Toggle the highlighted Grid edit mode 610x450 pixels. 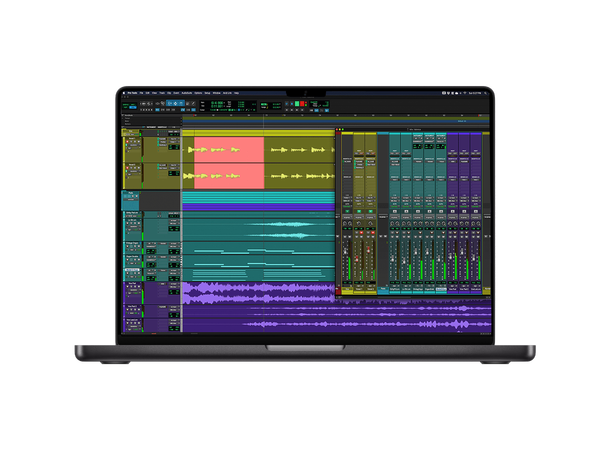point(133,107)
